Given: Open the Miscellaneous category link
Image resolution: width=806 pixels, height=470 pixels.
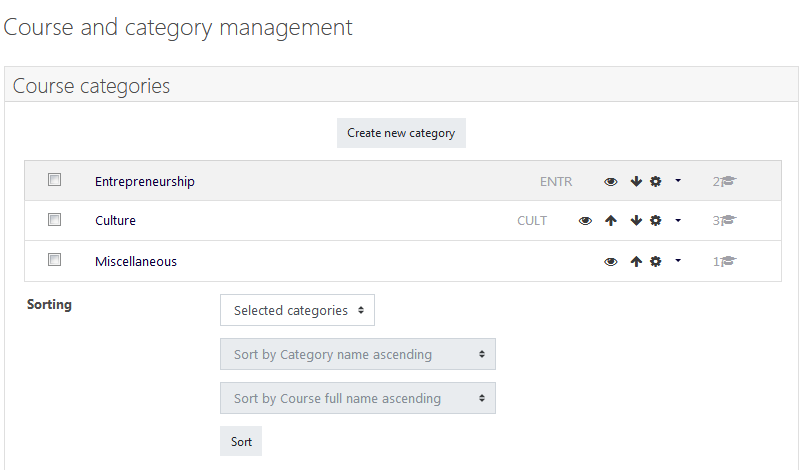Looking at the screenshot, I should pyautogui.click(x=136, y=262).
